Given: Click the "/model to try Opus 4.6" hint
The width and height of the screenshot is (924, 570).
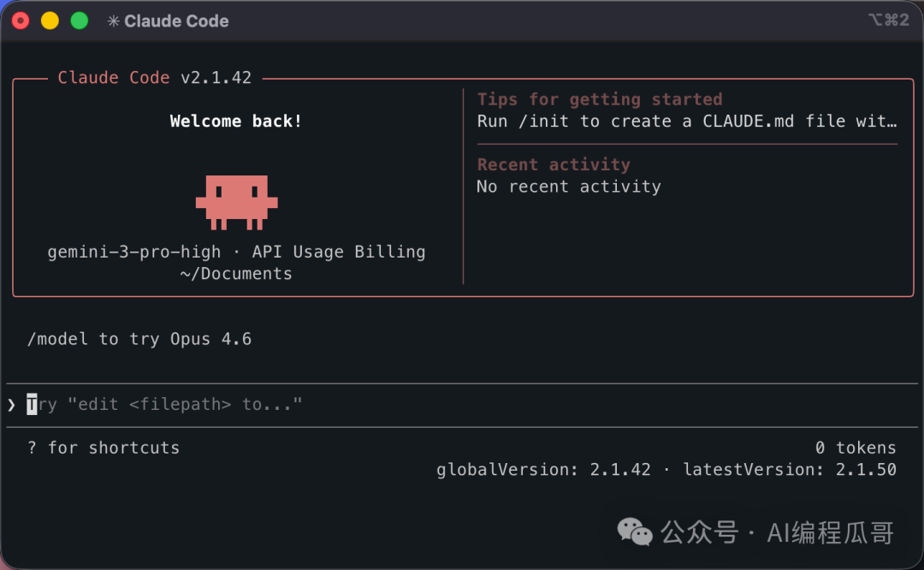Looking at the screenshot, I should [x=139, y=340].
